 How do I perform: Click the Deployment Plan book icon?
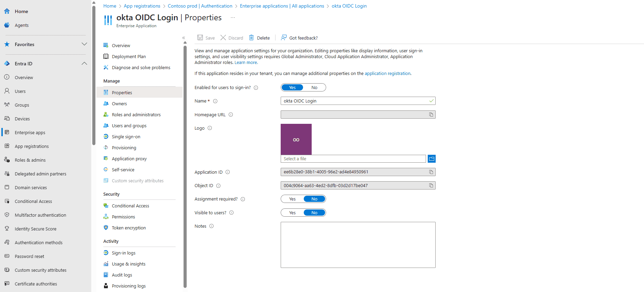pos(106,56)
